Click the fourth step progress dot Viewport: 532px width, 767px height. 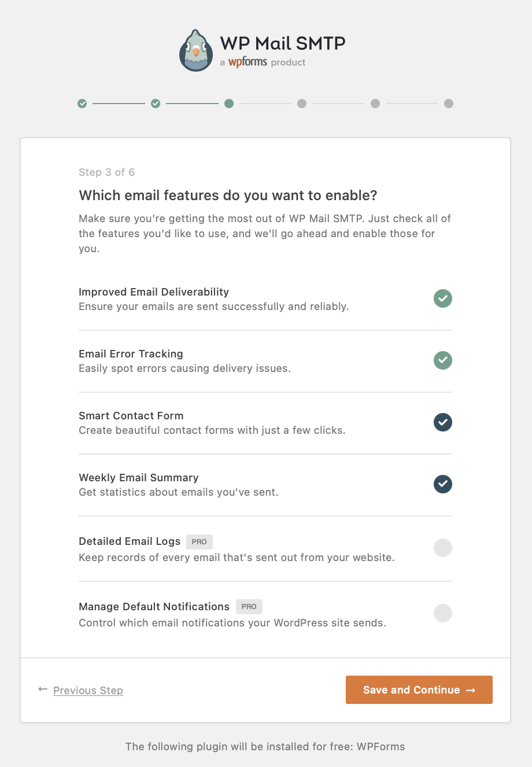[x=301, y=104]
